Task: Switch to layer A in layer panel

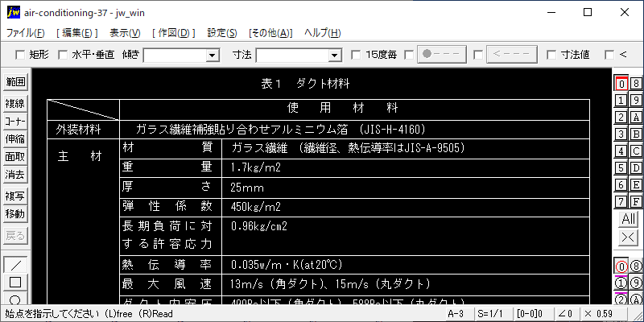Action: coord(636,117)
